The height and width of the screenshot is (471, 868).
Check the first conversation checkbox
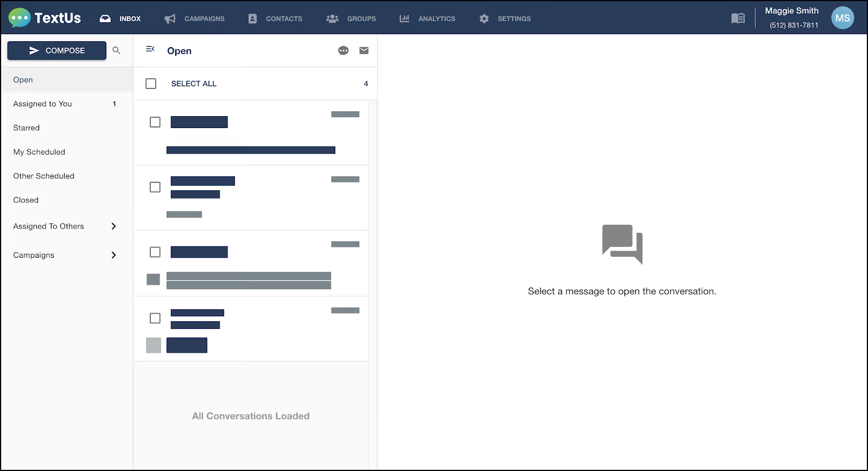click(x=155, y=122)
